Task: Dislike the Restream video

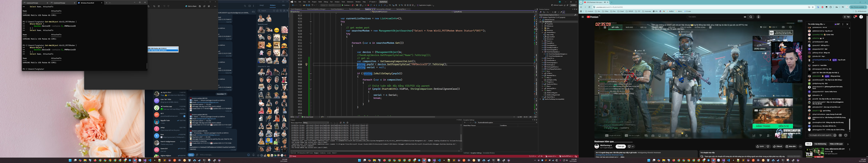Action: [x=768, y=146]
